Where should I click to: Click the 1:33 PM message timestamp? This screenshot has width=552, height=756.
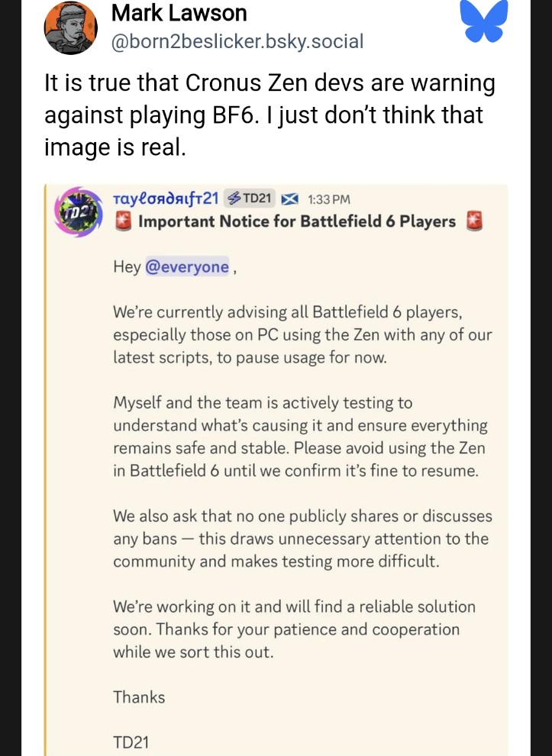tap(328, 200)
